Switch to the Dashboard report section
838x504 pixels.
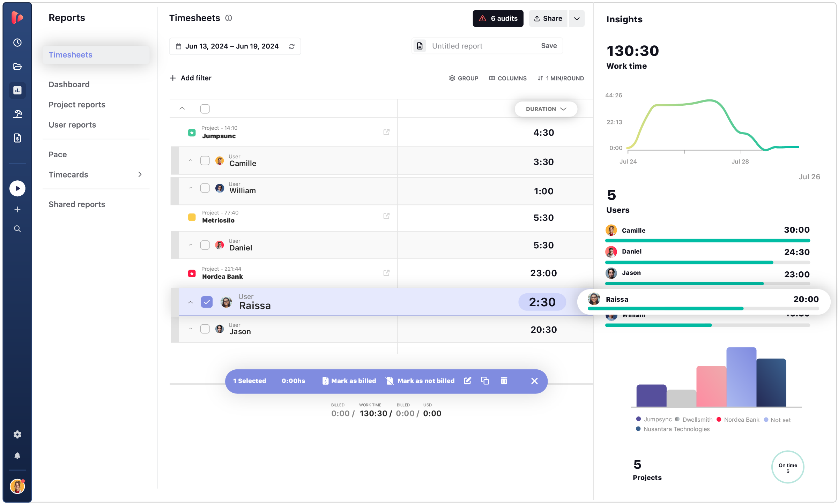(69, 84)
